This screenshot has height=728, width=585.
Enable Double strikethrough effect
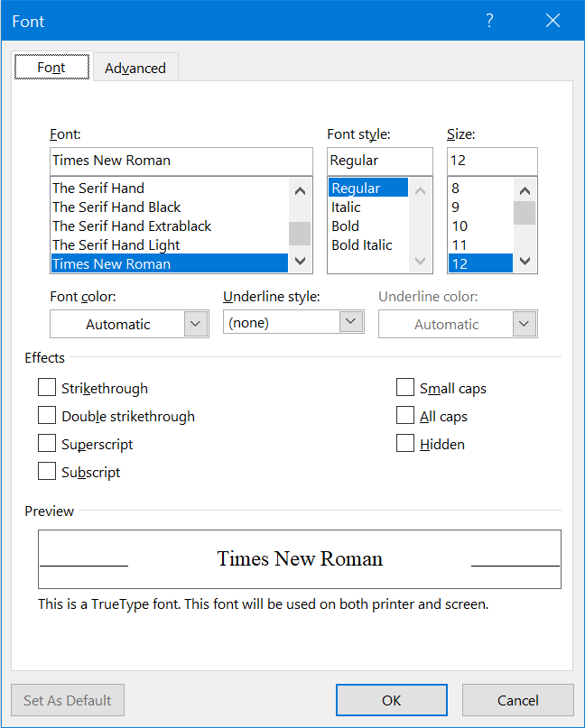(47, 415)
